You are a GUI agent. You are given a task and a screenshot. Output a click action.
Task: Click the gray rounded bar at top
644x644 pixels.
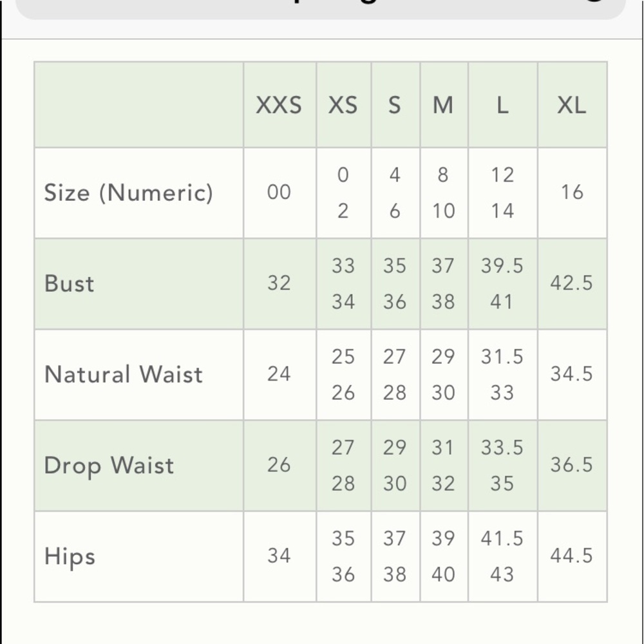click(x=320, y=8)
